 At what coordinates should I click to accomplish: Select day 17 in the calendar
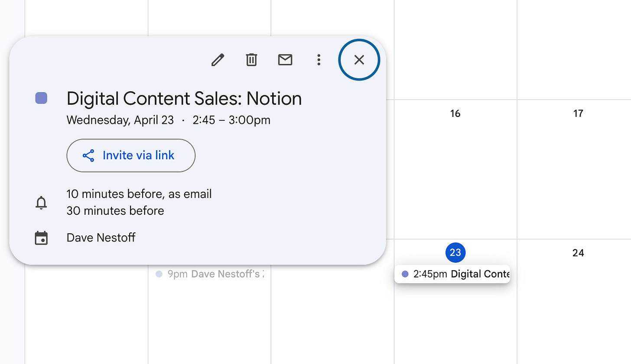pyautogui.click(x=578, y=113)
